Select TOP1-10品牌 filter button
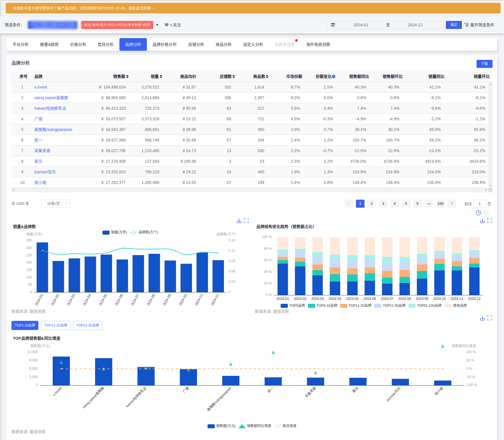Screen dimensions: 504x440 25,325
